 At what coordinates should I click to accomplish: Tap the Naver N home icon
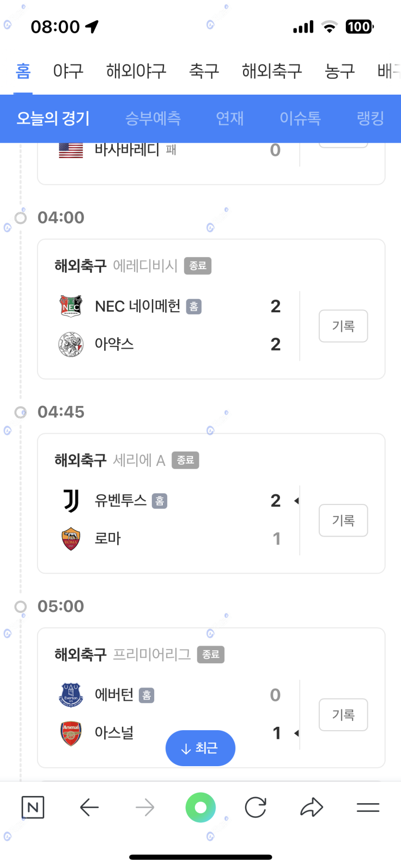pos(33,807)
